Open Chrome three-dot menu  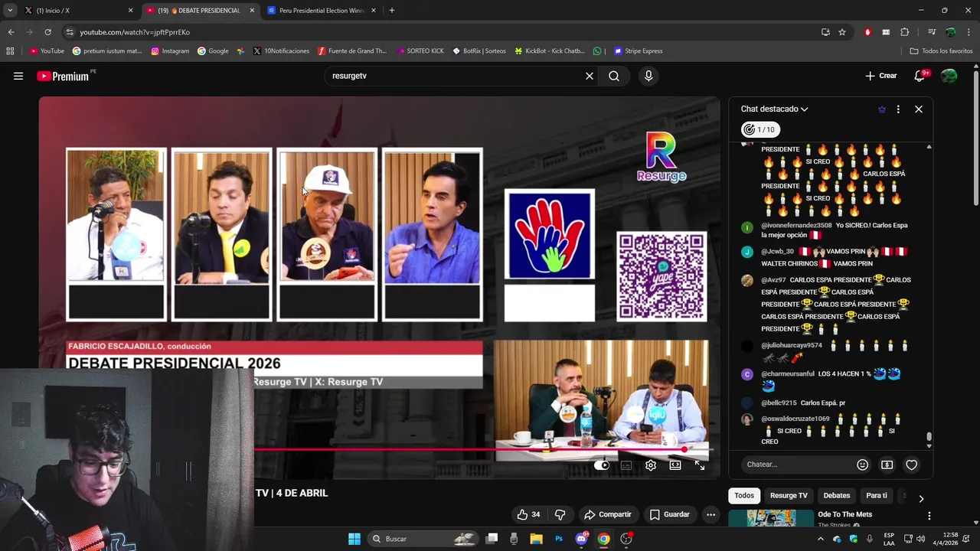pyautogui.click(x=970, y=32)
